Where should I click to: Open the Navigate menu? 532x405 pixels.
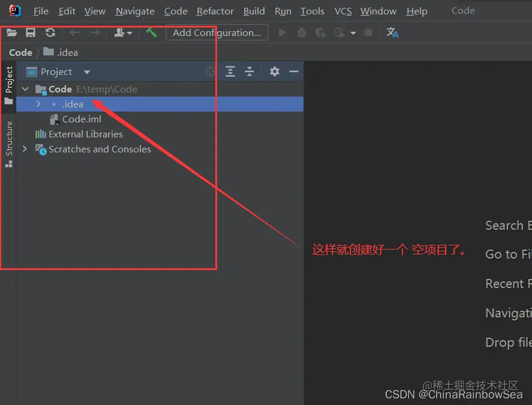[x=135, y=11]
